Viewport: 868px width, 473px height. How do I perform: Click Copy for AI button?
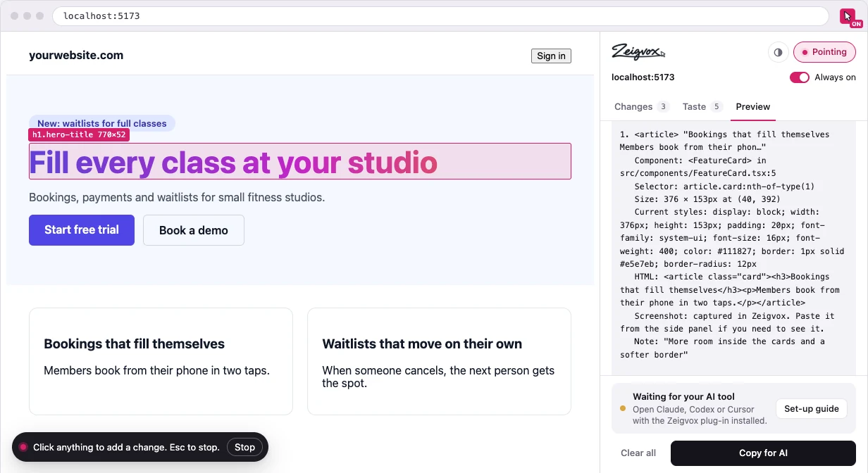(x=763, y=453)
